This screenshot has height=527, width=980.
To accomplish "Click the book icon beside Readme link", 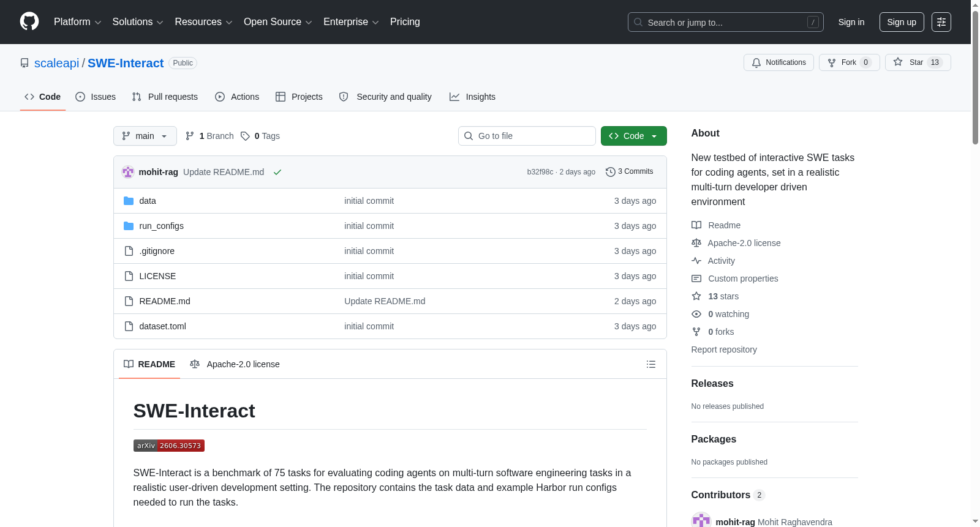I will coord(696,225).
